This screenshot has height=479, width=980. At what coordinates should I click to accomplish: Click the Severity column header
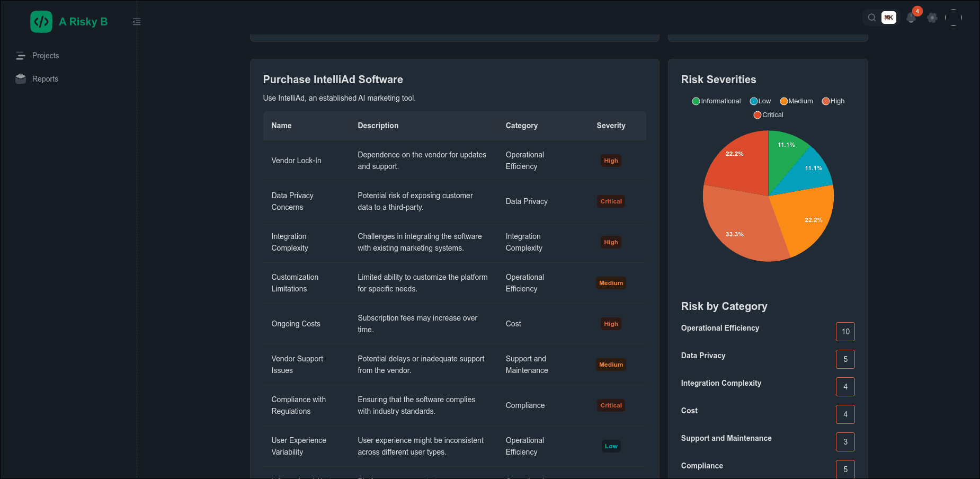click(611, 126)
